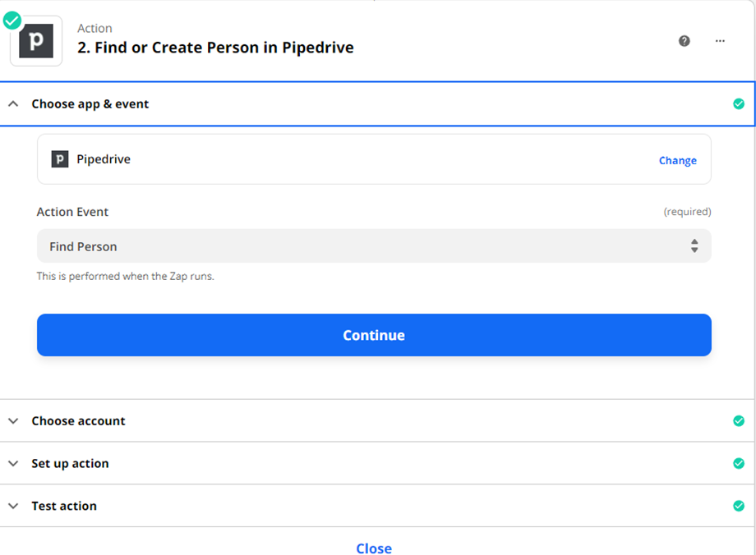756x555 pixels.
Task: Click the green checkmark on step badge
Action: click(x=12, y=21)
